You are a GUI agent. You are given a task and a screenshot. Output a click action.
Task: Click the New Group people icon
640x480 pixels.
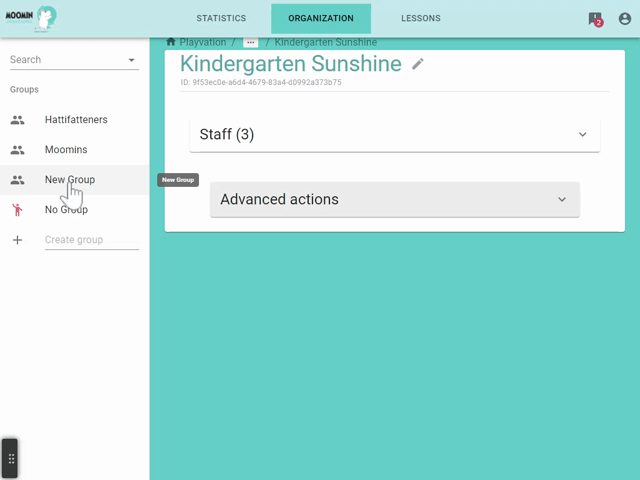17,180
